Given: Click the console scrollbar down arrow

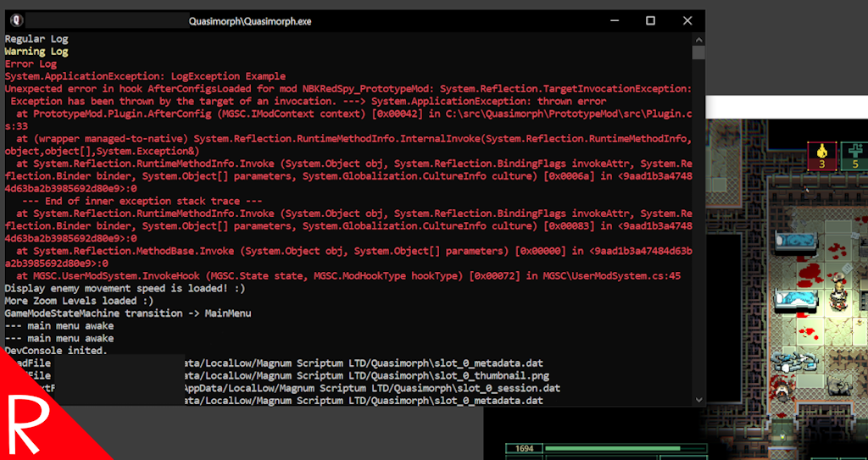Looking at the screenshot, I should [x=698, y=400].
